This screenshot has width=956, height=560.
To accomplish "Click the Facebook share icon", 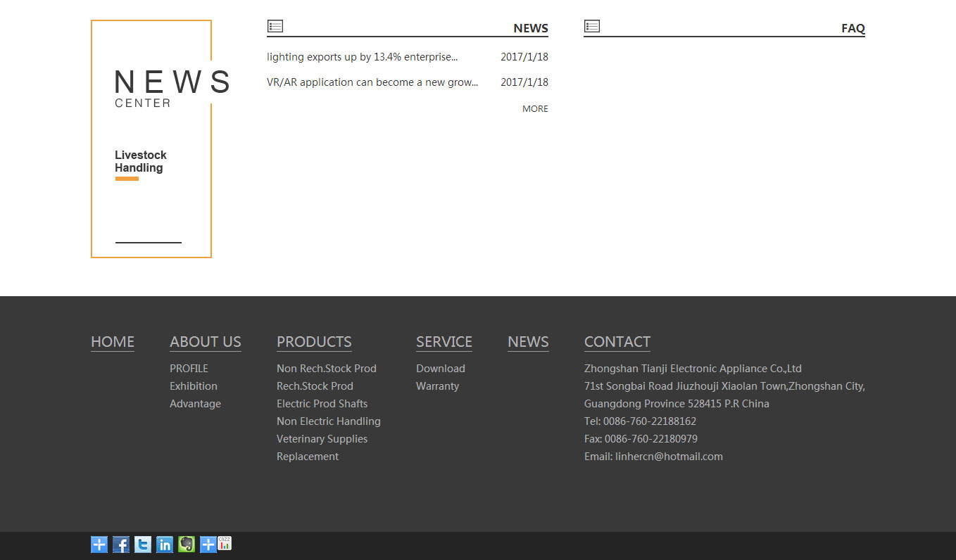I will point(121,545).
